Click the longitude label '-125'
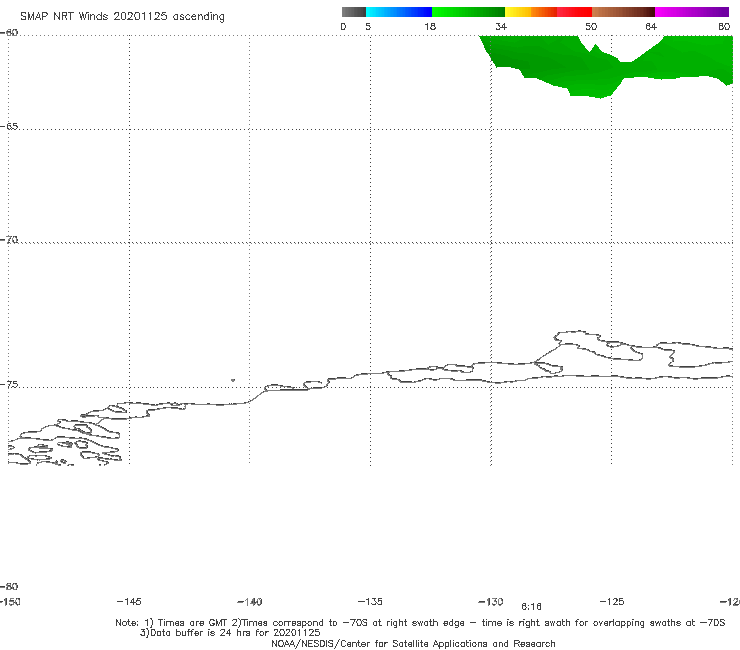740x650 pixels. (612, 601)
